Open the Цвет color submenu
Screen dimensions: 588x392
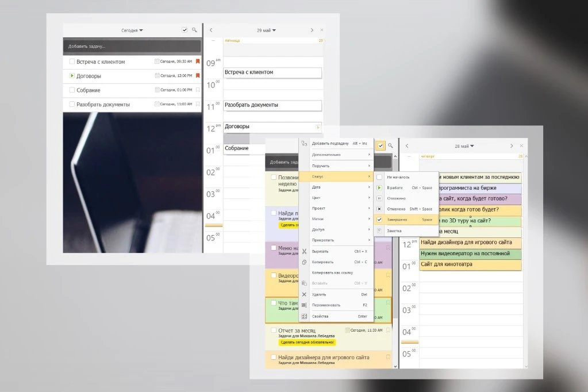(x=340, y=198)
